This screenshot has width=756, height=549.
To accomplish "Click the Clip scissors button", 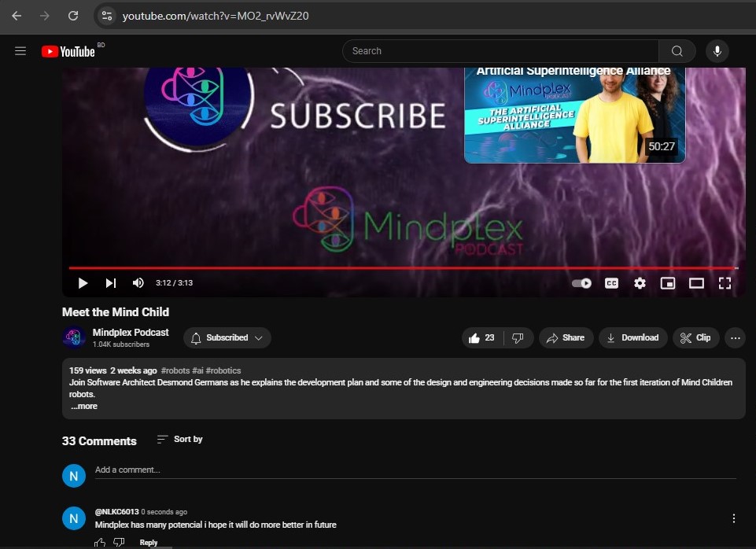I will pyautogui.click(x=695, y=338).
